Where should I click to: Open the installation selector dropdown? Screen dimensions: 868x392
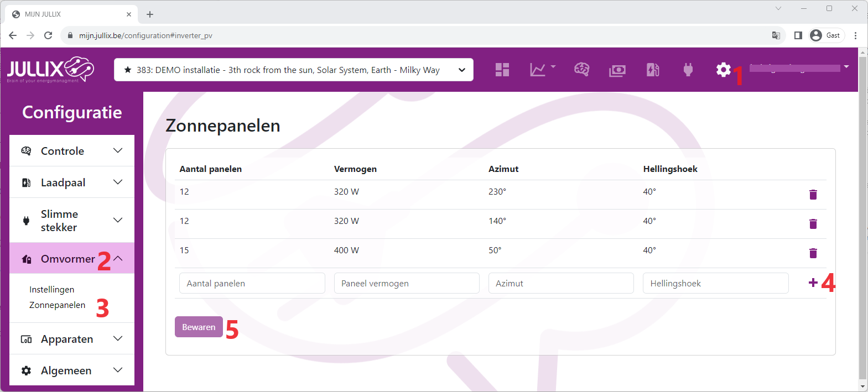(293, 70)
